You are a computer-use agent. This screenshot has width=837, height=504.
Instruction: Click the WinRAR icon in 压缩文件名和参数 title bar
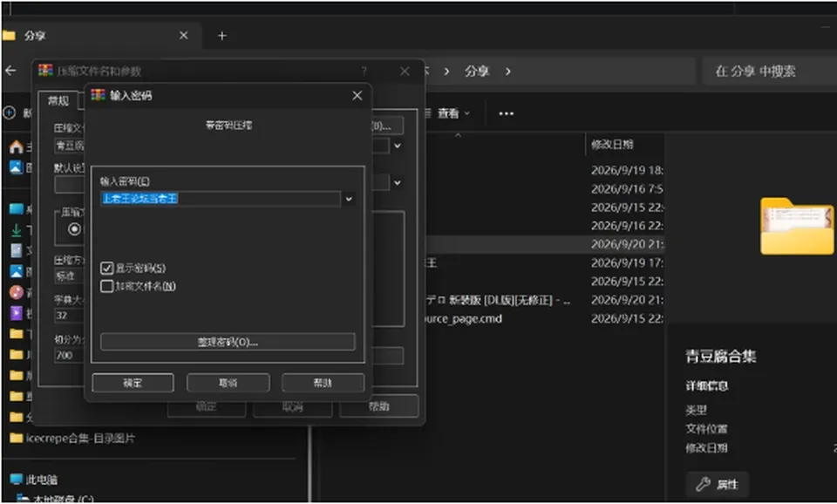(x=45, y=71)
